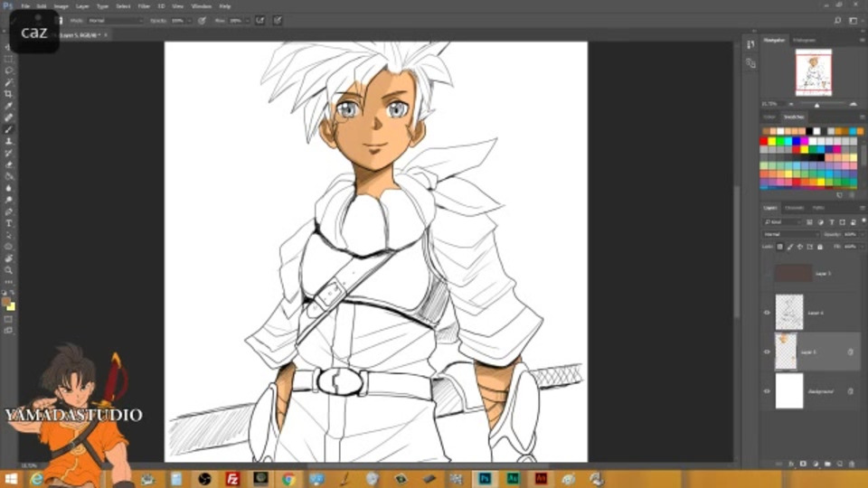Select the Clone Stamp tool
This screenshot has width=868, height=488.
tap(8, 141)
